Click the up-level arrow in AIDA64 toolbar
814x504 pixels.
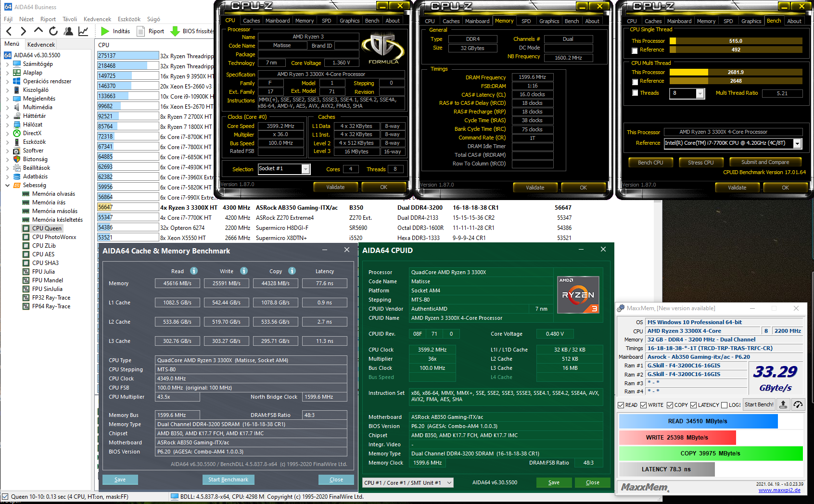click(38, 31)
